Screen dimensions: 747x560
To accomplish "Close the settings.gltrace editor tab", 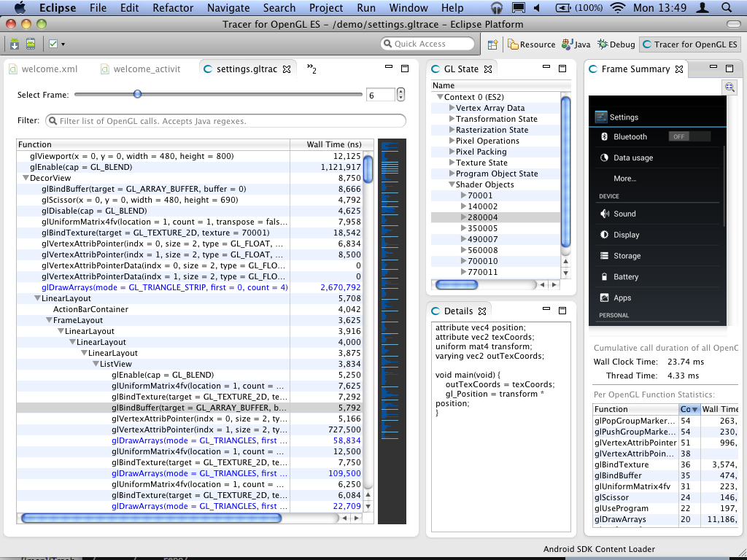I will tap(287, 70).
